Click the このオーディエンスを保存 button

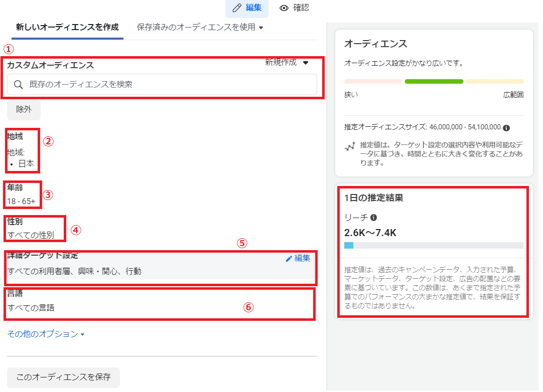pos(63,377)
